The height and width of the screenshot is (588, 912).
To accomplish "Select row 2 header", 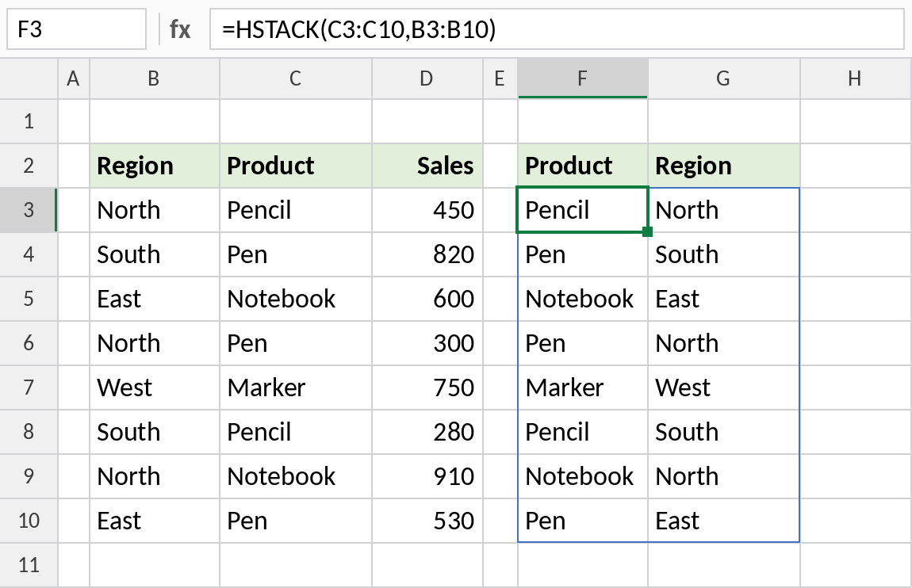I will (29, 166).
